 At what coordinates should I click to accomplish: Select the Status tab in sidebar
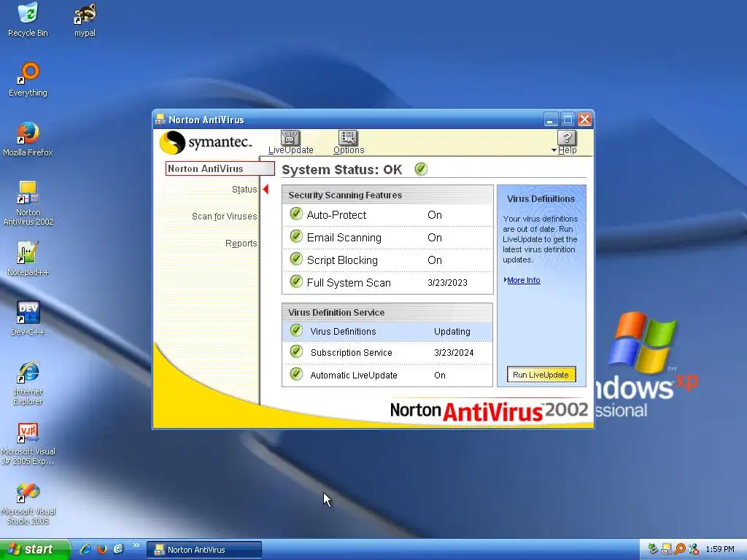tap(244, 190)
